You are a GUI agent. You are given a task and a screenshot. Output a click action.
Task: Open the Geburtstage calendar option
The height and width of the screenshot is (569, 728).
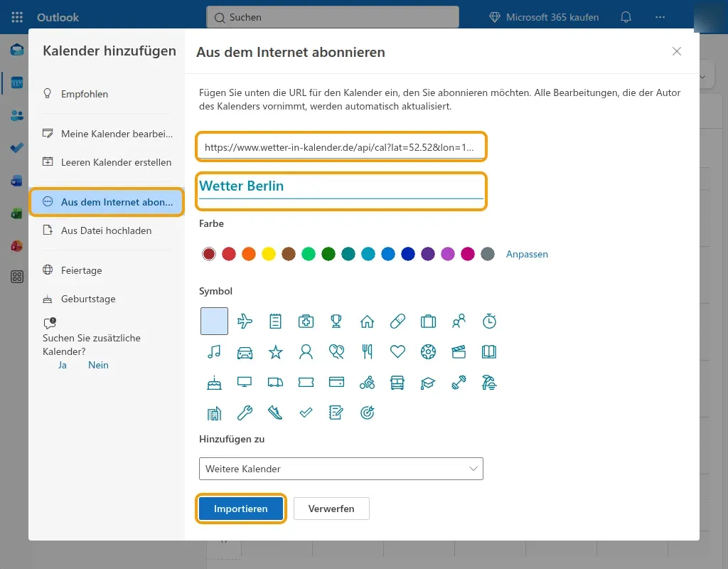pos(107,299)
